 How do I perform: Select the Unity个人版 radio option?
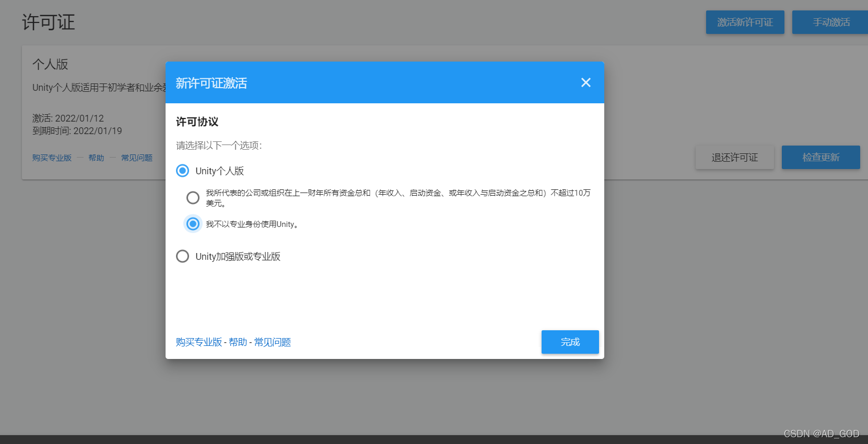click(x=182, y=171)
